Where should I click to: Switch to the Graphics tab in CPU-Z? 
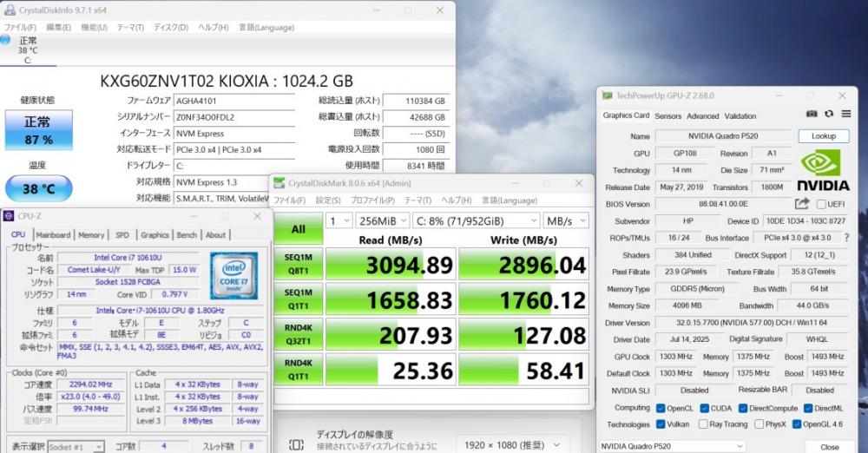pos(155,235)
